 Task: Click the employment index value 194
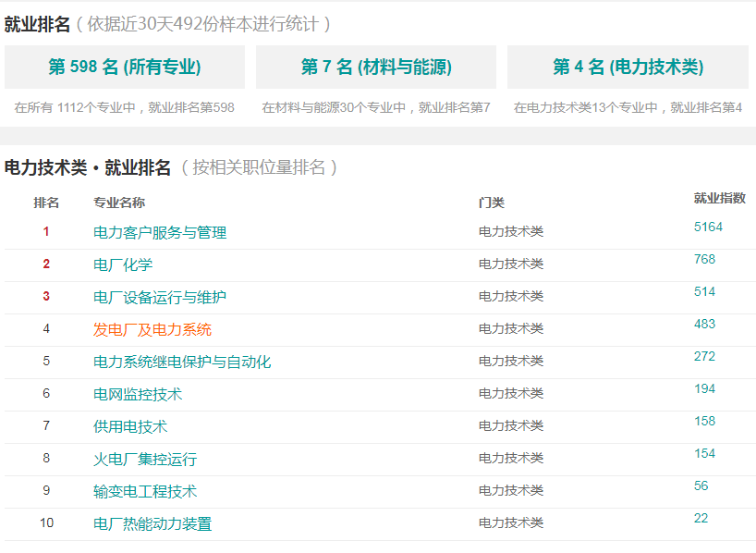pyautogui.click(x=704, y=388)
